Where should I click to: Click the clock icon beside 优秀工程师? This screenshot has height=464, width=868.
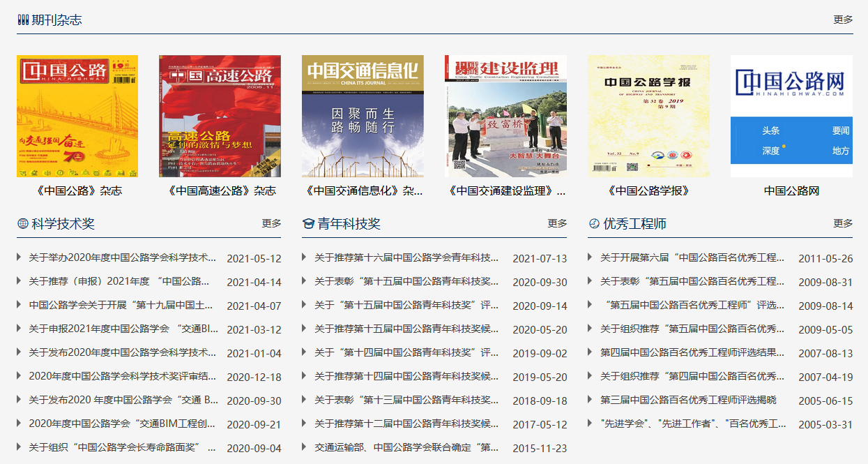pyautogui.click(x=594, y=223)
